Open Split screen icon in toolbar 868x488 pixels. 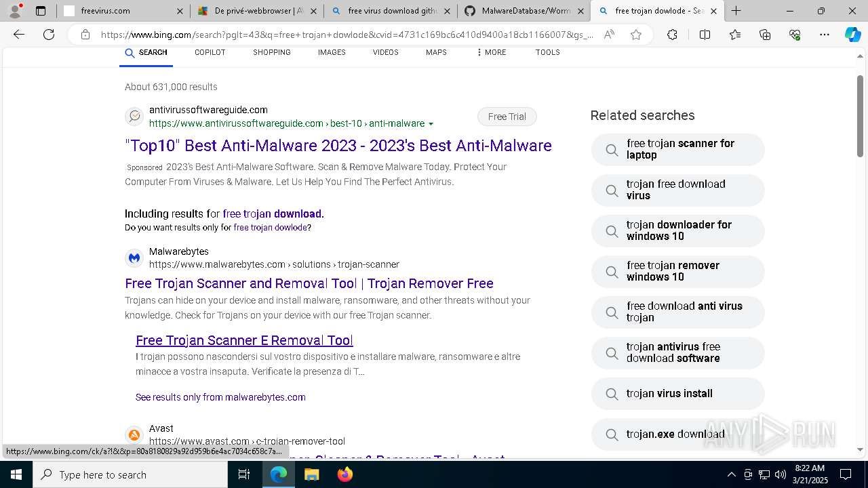pyautogui.click(x=705, y=35)
